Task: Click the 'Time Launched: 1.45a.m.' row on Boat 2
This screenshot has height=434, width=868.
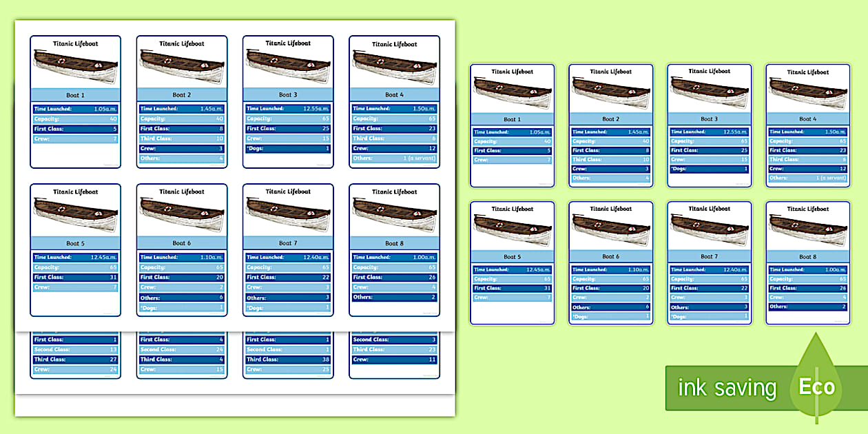Action: point(181,108)
